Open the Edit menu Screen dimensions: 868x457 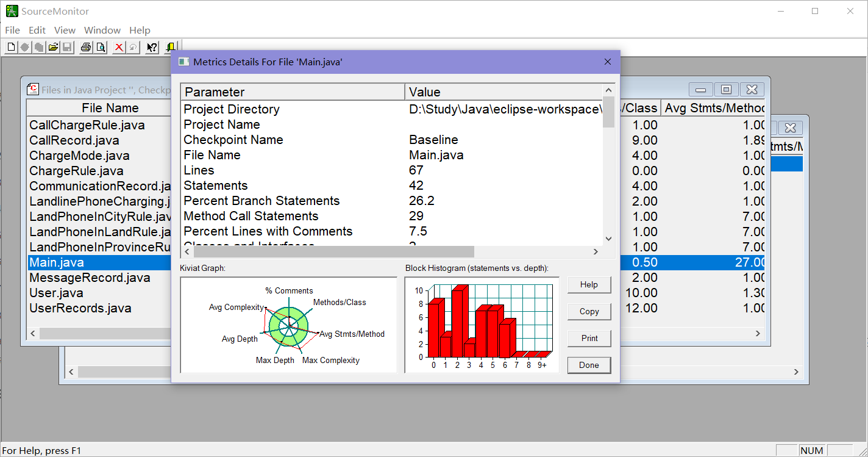click(37, 30)
